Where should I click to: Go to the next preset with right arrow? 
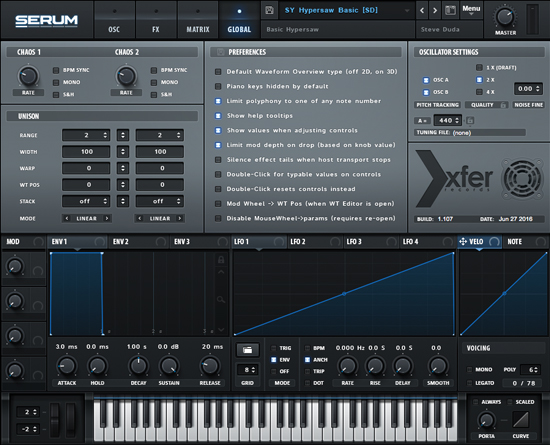coord(435,11)
